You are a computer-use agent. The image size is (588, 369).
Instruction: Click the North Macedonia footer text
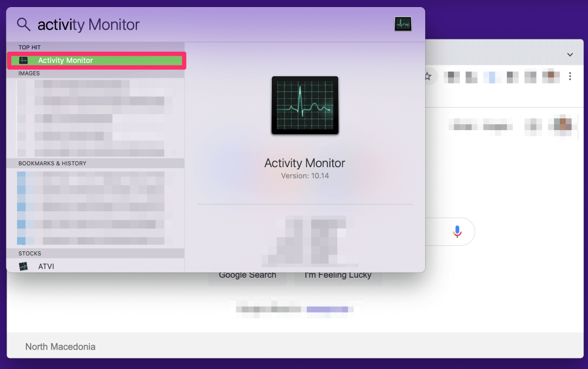(61, 347)
